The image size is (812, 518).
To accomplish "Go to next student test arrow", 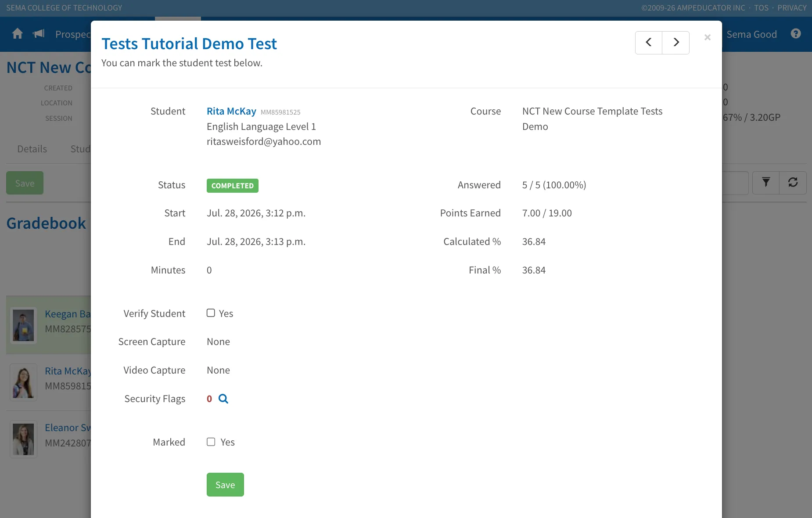I will click(x=676, y=43).
